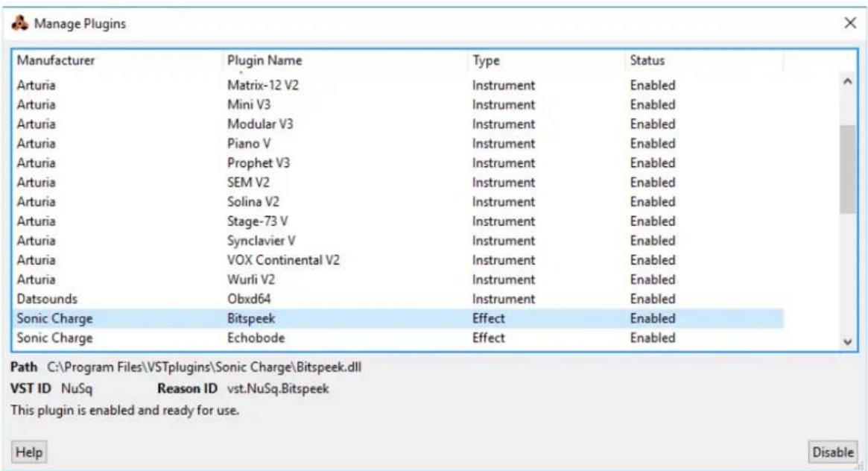The image size is (868, 471).
Task: Click the scrollbar down arrow
Action: point(848,342)
